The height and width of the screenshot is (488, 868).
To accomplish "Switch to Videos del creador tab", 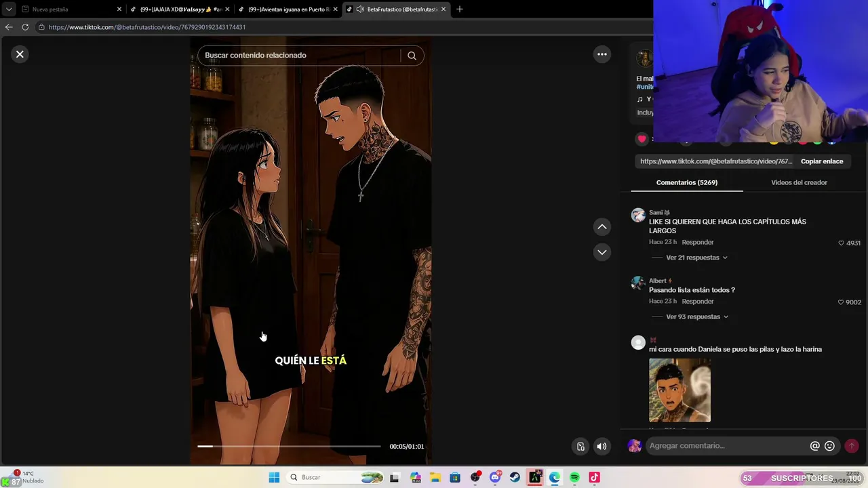I will pos(799,182).
